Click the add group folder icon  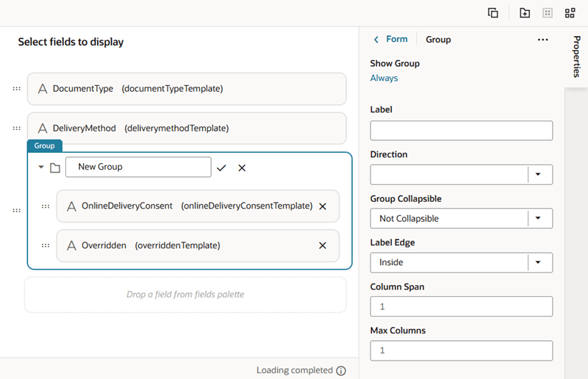525,13
